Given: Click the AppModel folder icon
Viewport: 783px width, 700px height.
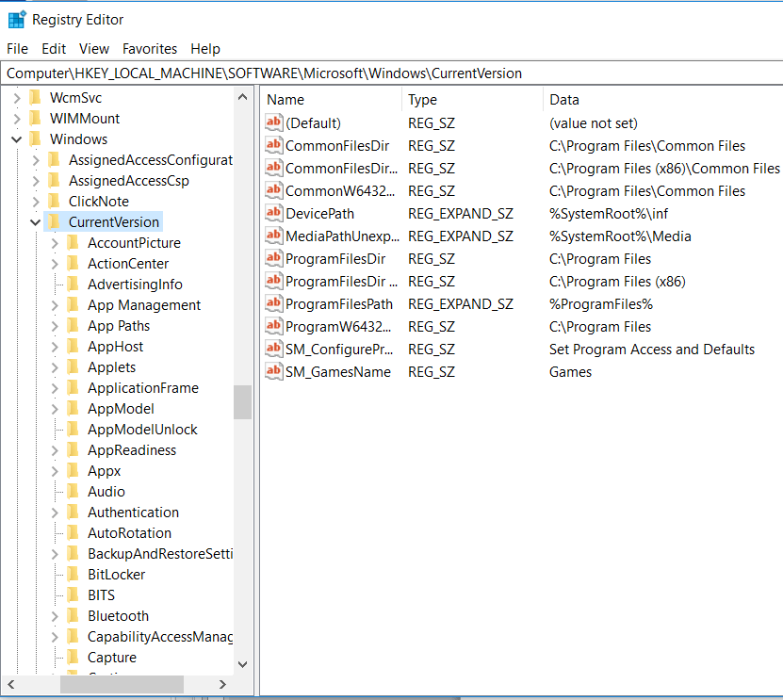Looking at the screenshot, I should (73, 409).
